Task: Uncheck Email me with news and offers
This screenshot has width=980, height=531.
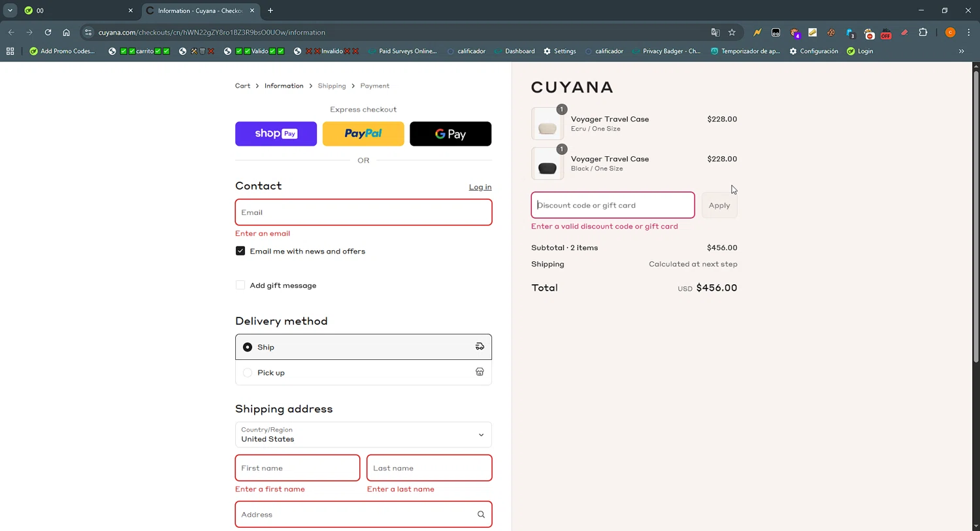Action: [x=240, y=251]
